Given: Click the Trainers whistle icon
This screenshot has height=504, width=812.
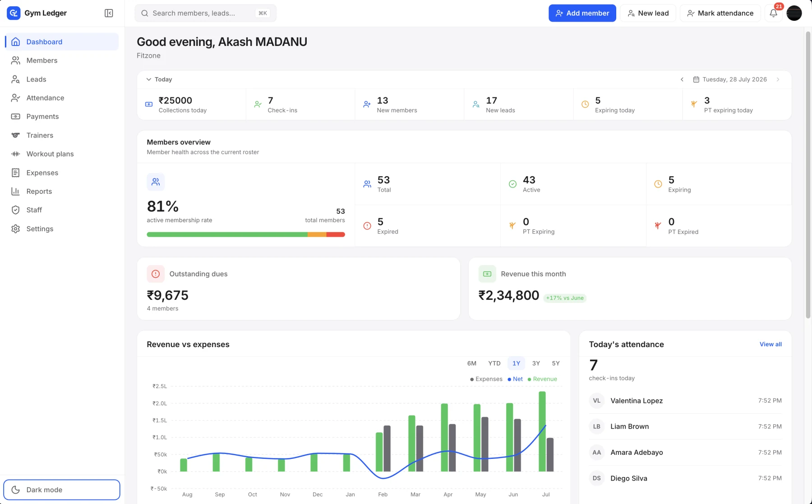Looking at the screenshot, I should (15, 135).
